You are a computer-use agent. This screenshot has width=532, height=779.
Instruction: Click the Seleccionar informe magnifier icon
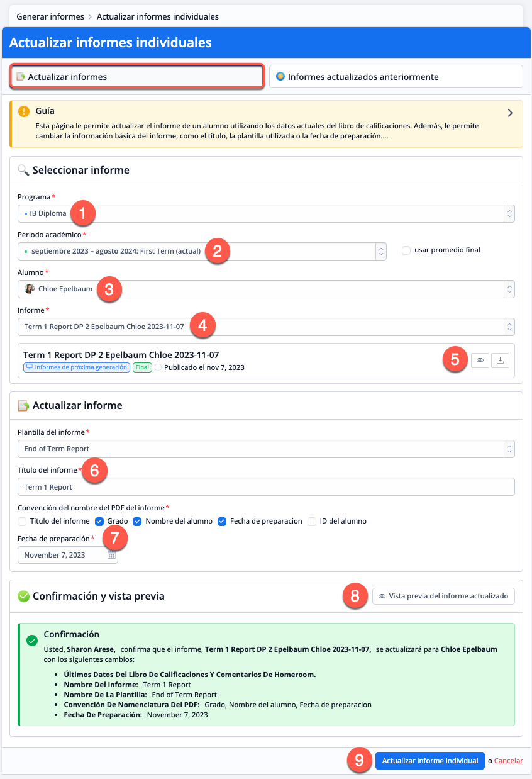coord(23,170)
